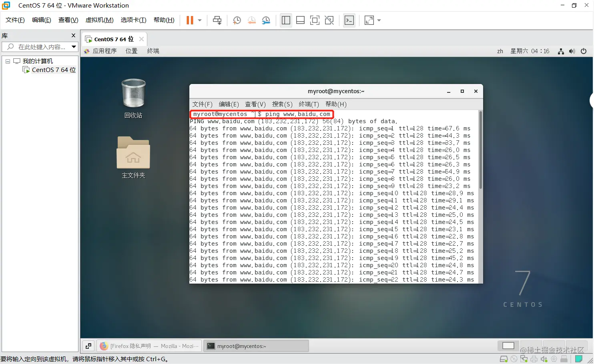Open terminal 帮助(H) menu
Viewport: 594px width, 364px height.
[x=336, y=104]
